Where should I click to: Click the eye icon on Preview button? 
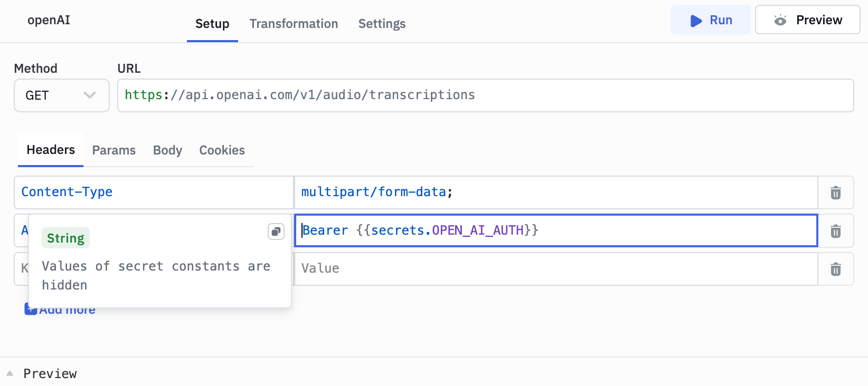point(780,20)
